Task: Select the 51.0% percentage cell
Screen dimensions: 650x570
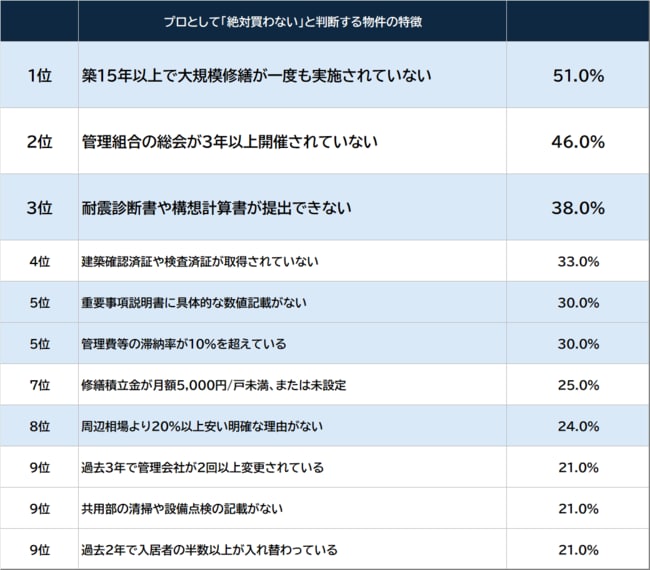Action: click(577, 75)
